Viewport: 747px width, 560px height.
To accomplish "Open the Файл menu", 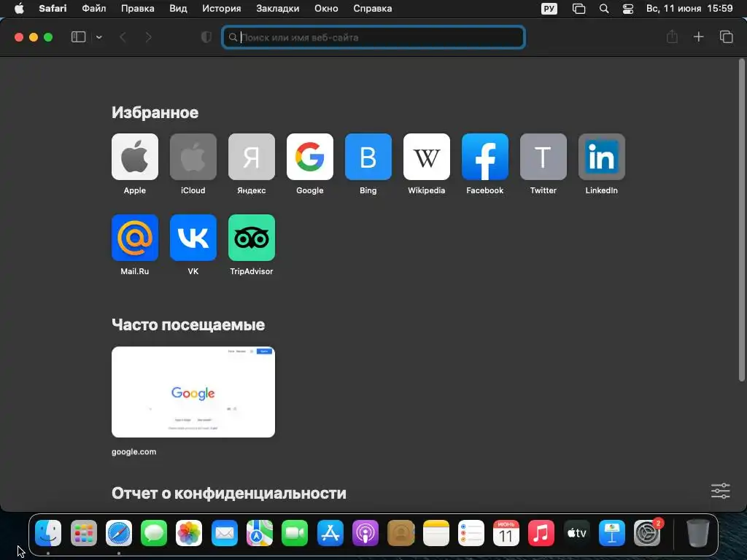I will 94,9.
